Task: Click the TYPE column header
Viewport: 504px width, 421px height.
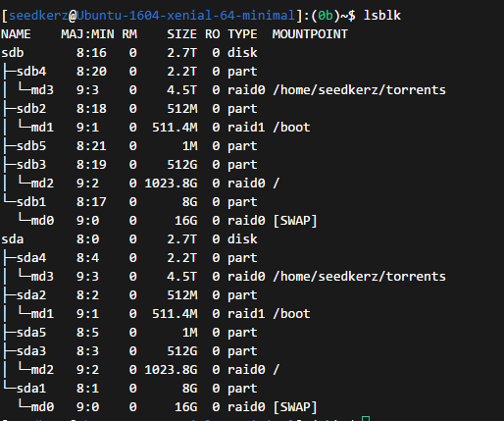Action: [x=242, y=34]
